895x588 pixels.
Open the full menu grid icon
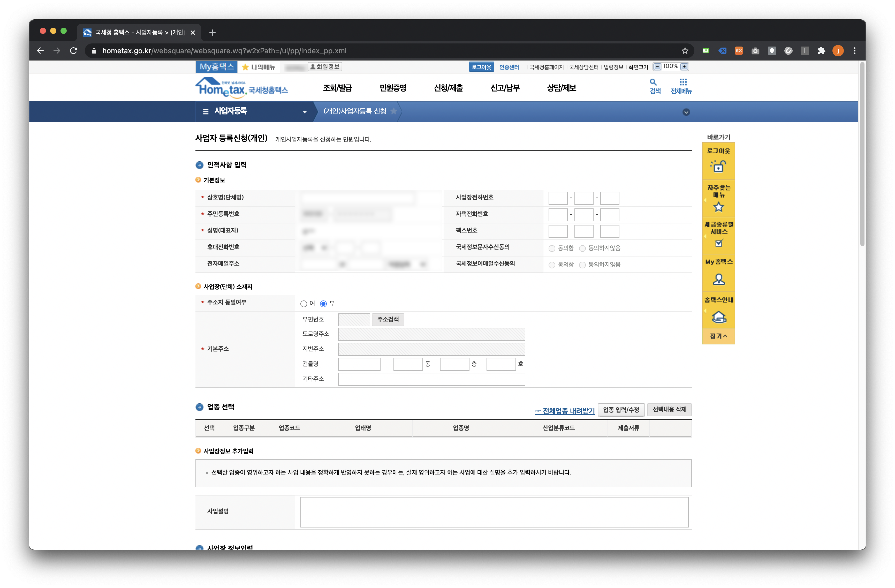coord(683,82)
